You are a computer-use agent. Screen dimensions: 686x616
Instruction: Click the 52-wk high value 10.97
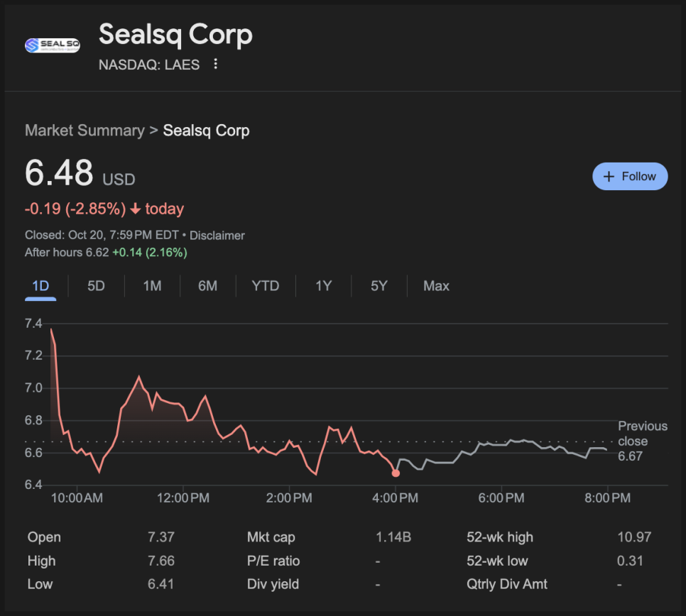pyautogui.click(x=633, y=537)
